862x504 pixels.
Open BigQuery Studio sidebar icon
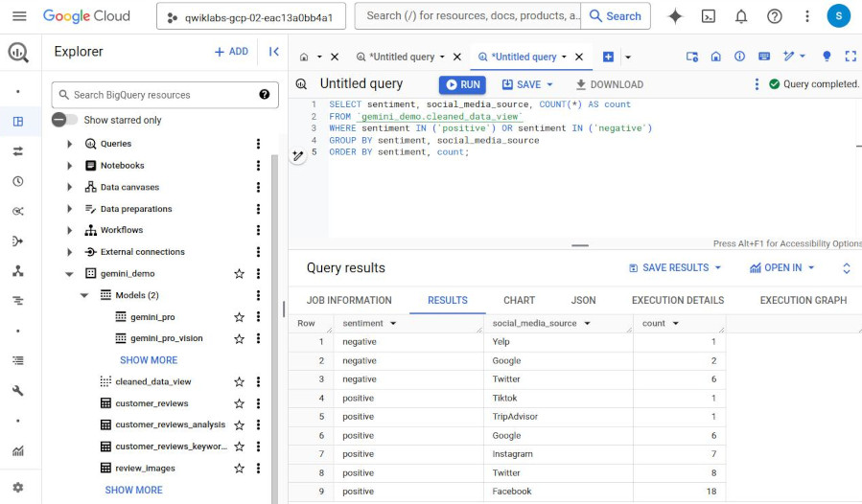click(x=18, y=122)
